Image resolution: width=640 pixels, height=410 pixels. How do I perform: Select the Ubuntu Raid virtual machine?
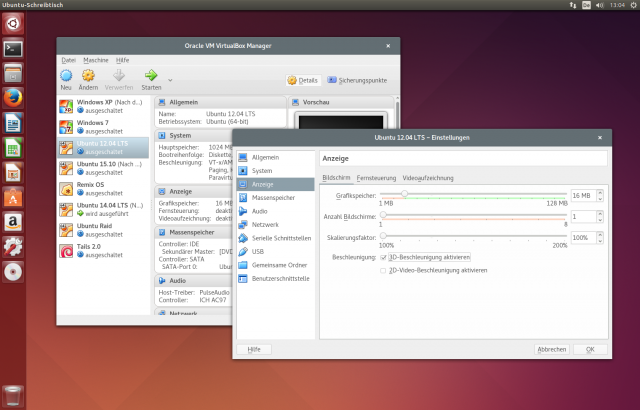(x=103, y=230)
